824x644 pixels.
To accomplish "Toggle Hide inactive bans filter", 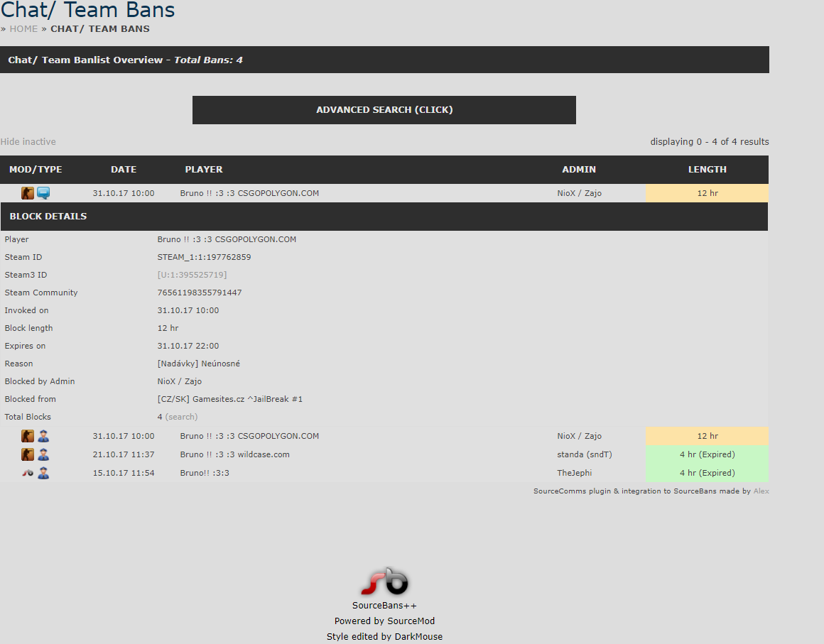I will [28, 142].
